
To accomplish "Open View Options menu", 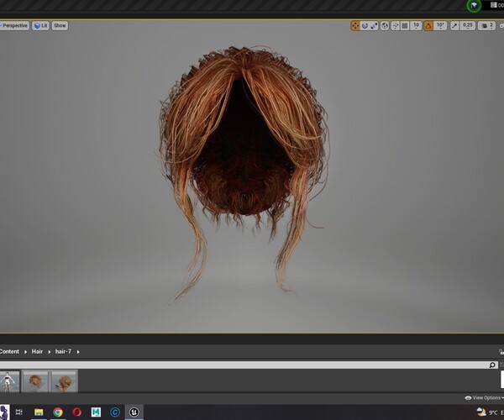I will pyautogui.click(x=485, y=398).
